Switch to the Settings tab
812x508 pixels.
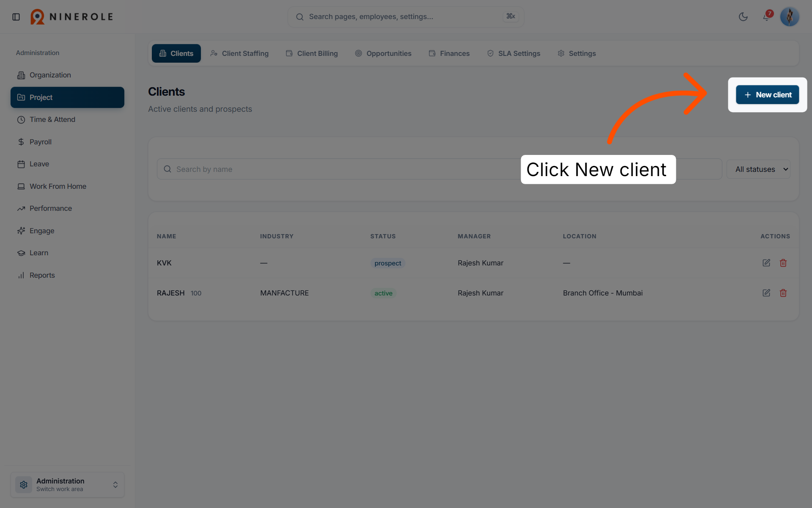click(x=577, y=53)
